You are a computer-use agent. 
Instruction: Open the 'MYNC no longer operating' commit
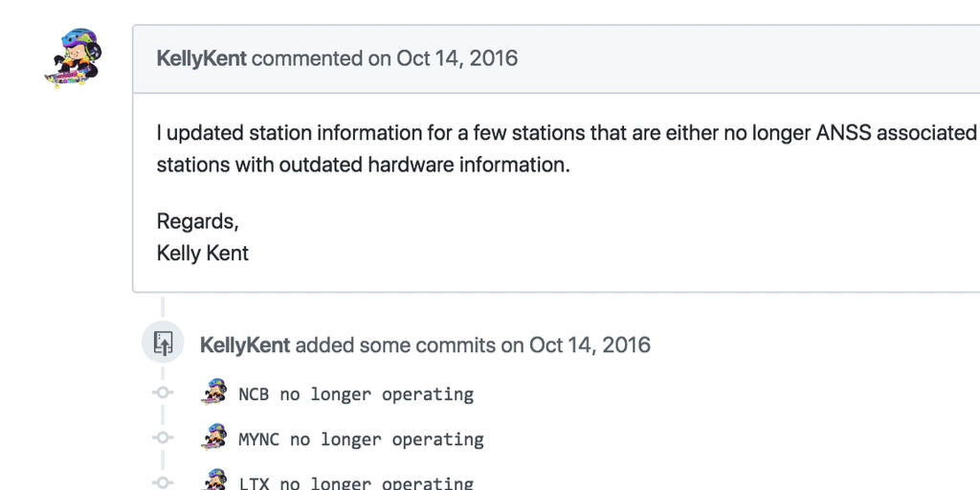coord(361,439)
